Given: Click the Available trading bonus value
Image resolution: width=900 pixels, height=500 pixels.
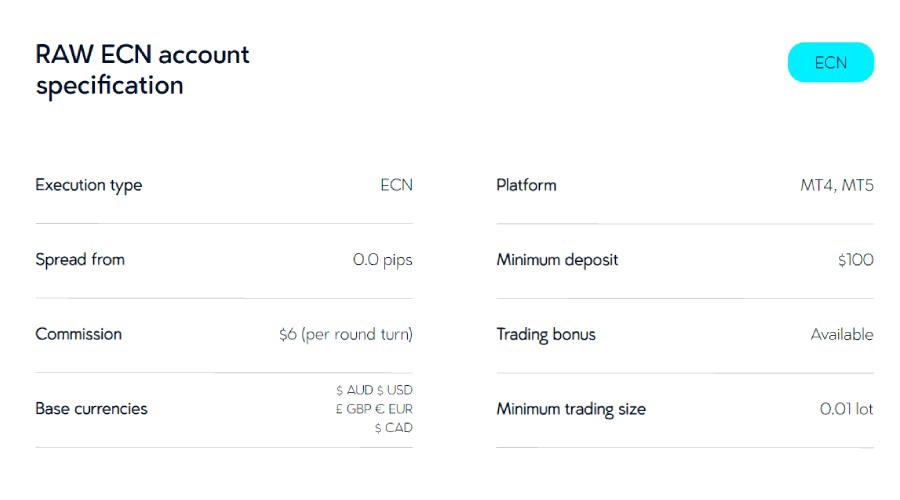Looking at the screenshot, I should click(x=841, y=335).
